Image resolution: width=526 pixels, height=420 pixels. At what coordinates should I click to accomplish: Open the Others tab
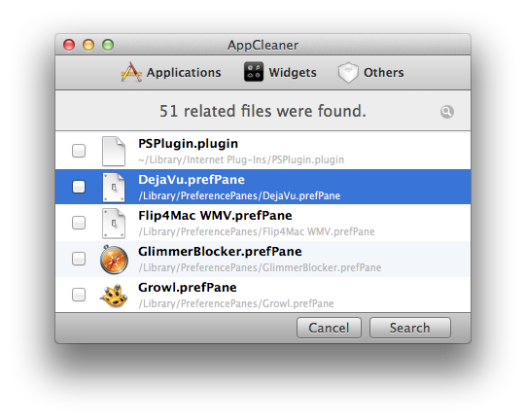pos(370,73)
